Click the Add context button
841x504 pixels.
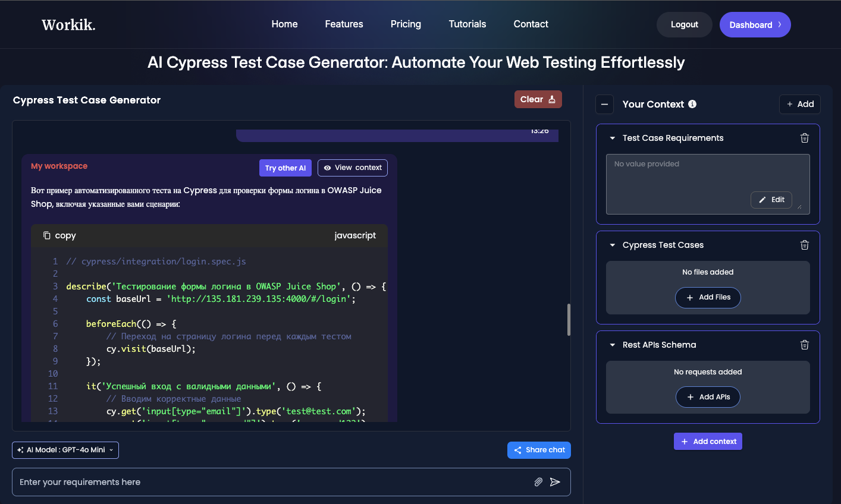[x=708, y=441]
